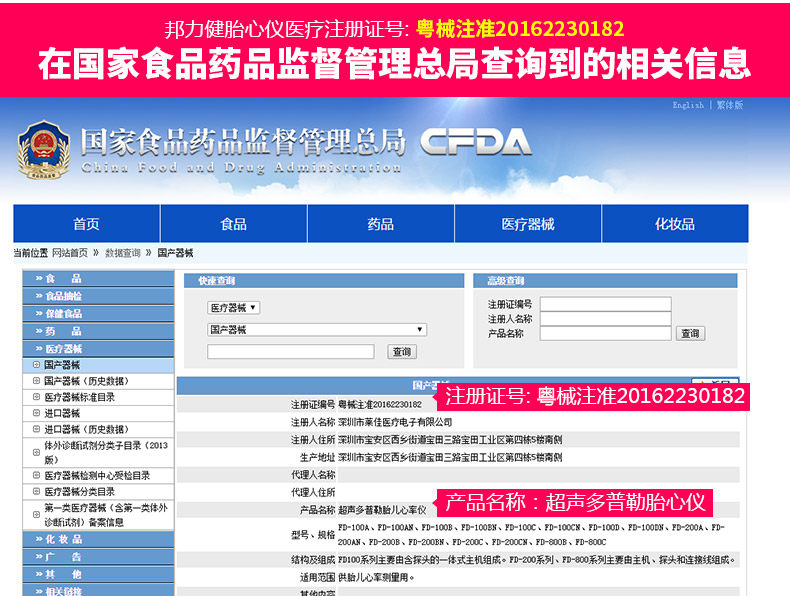Open 进口器械 tree entry
Viewport: 790px width, 596px height.
coord(62,413)
